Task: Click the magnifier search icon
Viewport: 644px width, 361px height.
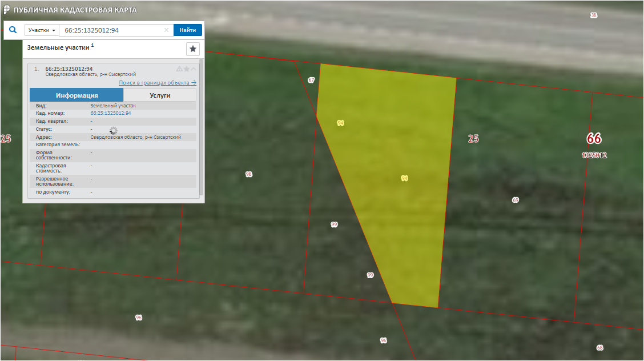Action: pyautogui.click(x=13, y=30)
